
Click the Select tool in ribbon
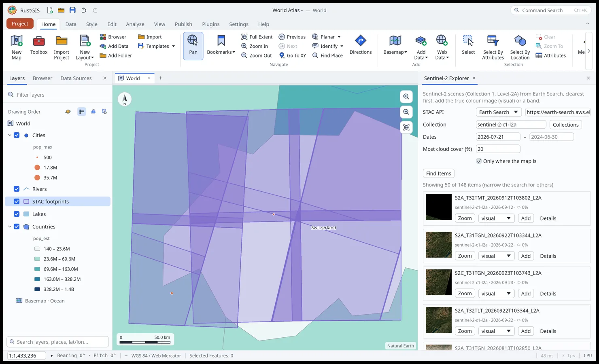468,45
